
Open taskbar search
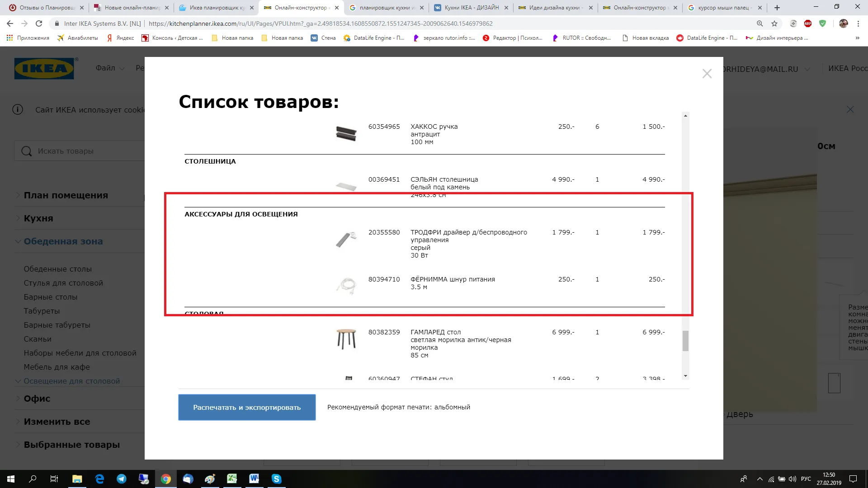coord(33,479)
